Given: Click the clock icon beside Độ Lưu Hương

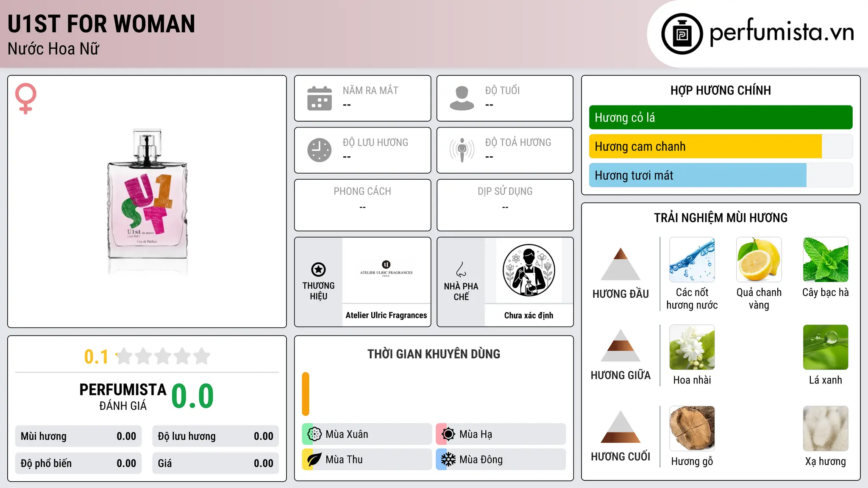Looking at the screenshot, I should pyautogui.click(x=320, y=150).
